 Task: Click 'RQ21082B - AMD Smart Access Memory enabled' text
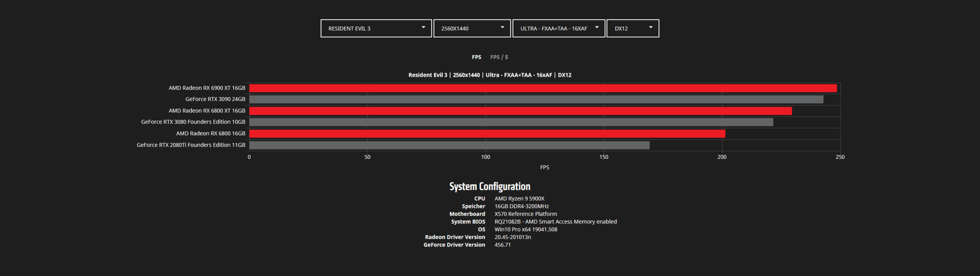click(555, 222)
